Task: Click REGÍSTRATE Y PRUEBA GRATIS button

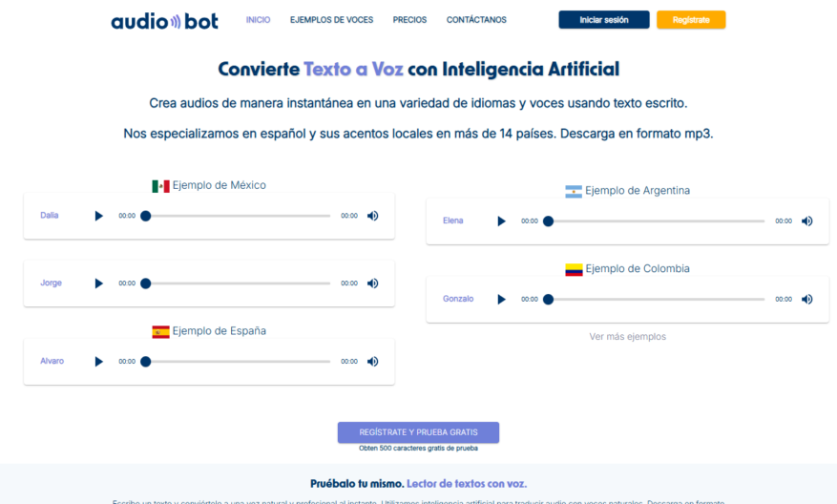Action: pos(418,432)
